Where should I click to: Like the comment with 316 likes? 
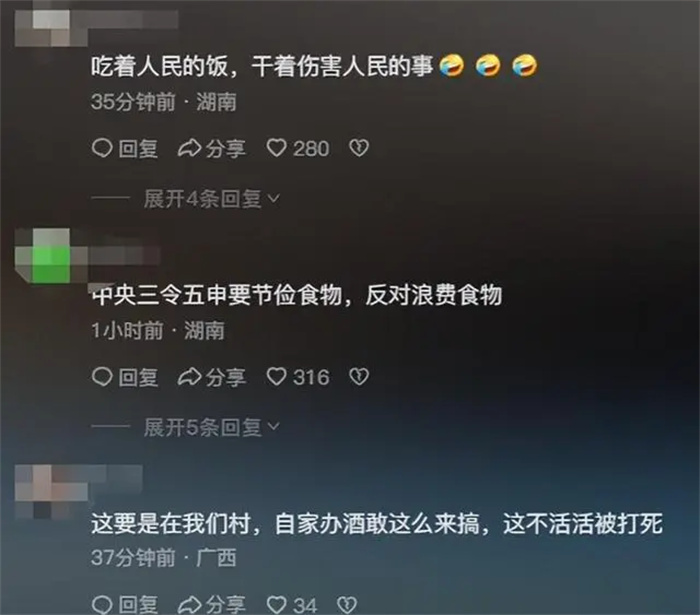276,377
